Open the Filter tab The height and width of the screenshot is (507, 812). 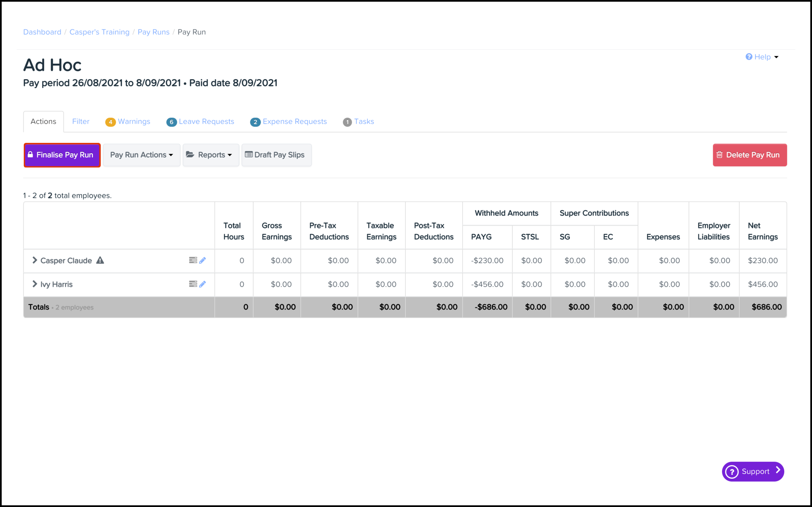[81, 122]
